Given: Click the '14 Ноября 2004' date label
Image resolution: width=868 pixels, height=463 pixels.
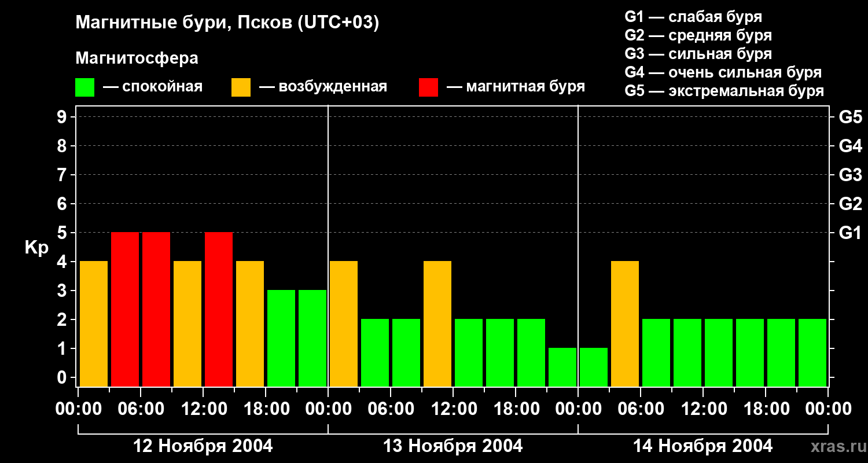Looking at the screenshot, I should pos(703,446).
